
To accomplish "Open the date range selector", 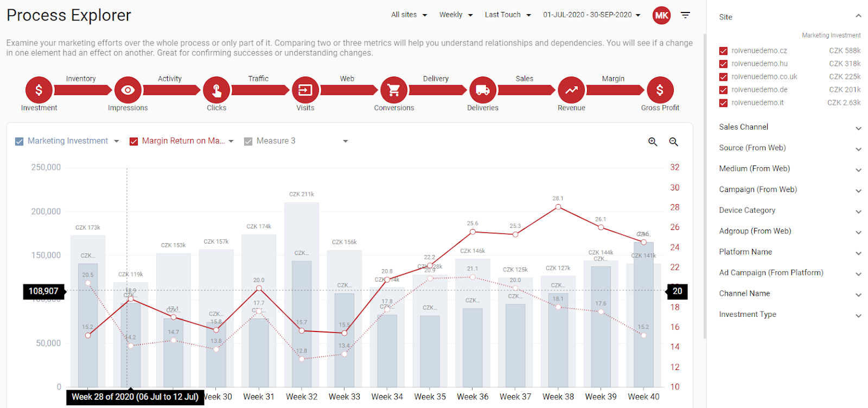I will pyautogui.click(x=592, y=15).
